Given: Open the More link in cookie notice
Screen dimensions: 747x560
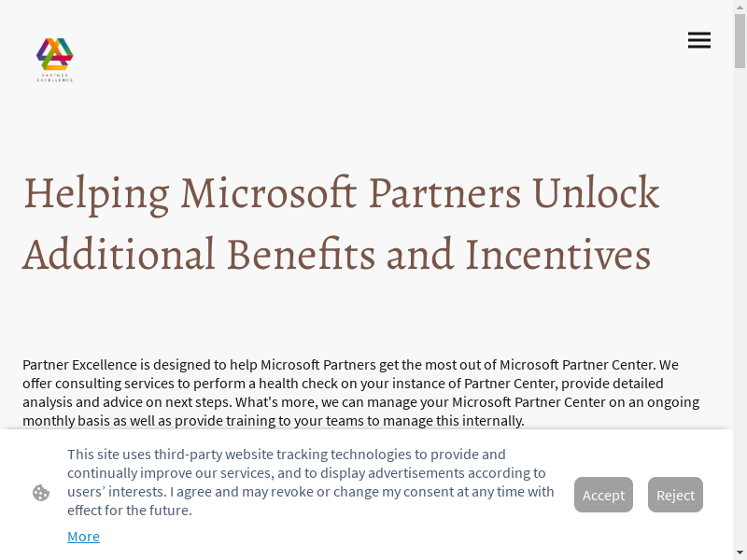Looking at the screenshot, I should [x=83, y=536].
